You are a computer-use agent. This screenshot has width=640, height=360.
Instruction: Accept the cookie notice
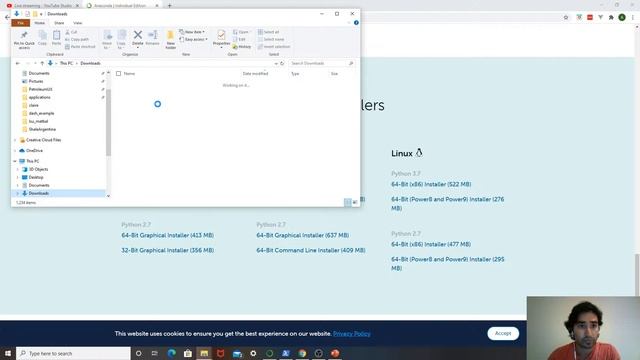coord(503,333)
